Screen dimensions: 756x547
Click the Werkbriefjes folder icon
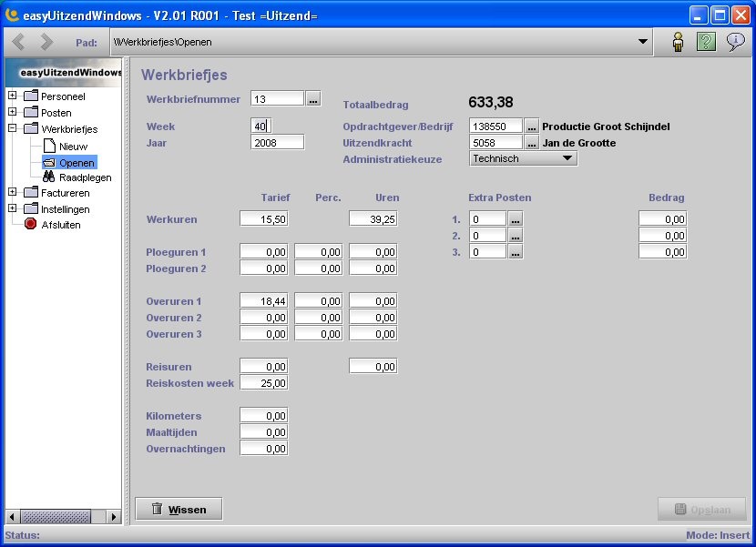pos(31,128)
